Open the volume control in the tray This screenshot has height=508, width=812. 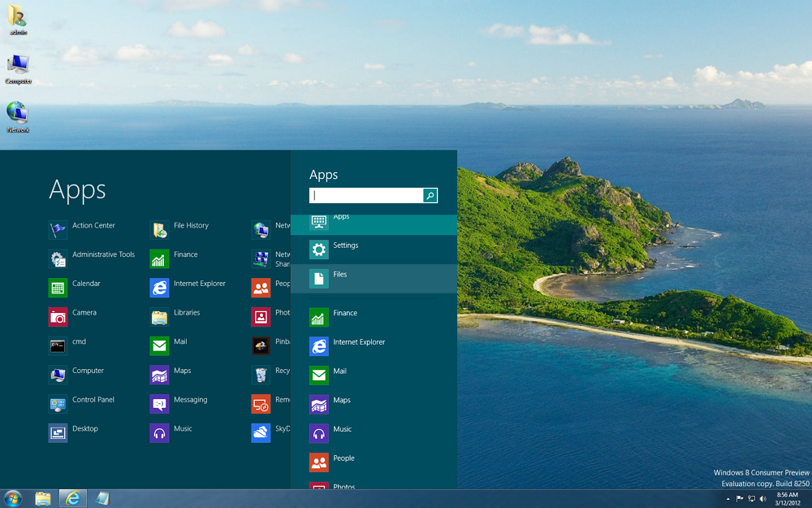coord(762,498)
